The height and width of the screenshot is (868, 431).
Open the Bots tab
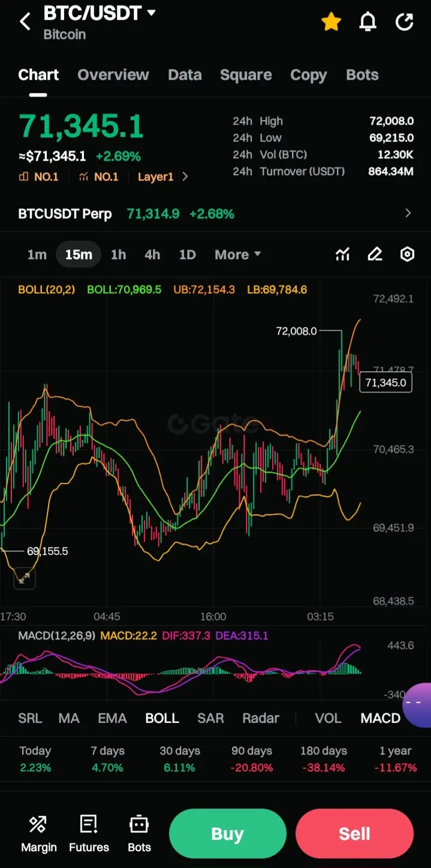[x=362, y=75]
